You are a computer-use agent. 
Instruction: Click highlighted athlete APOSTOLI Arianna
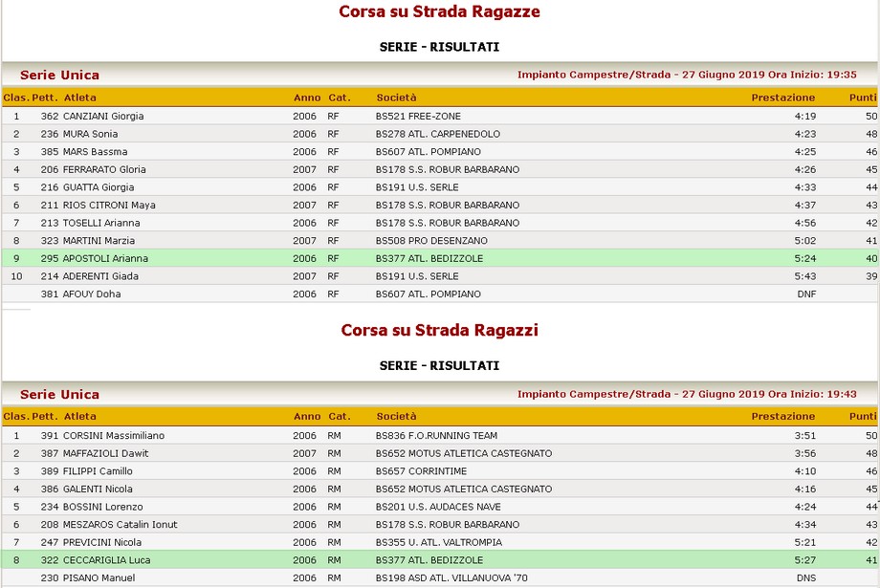click(x=105, y=259)
